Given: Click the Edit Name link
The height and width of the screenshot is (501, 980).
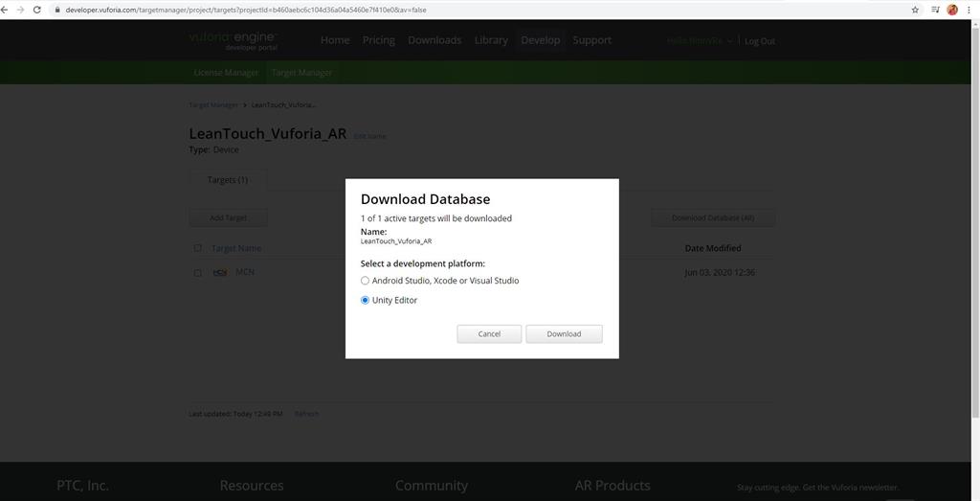Looking at the screenshot, I should (x=369, y=136).
